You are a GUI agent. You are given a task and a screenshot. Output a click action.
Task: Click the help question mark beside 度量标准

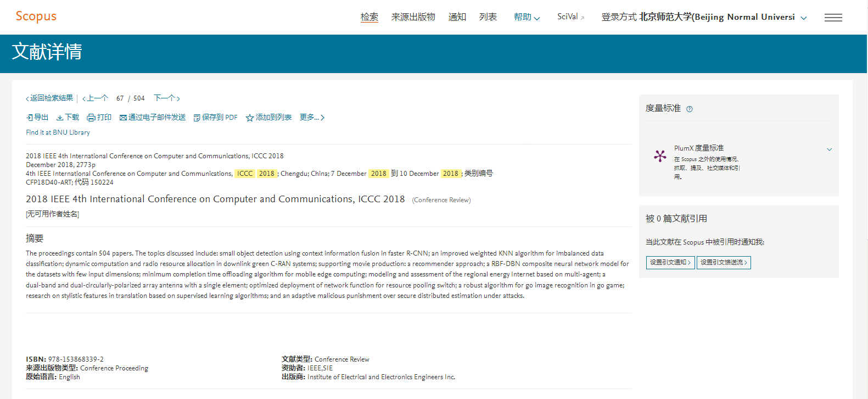690,109
